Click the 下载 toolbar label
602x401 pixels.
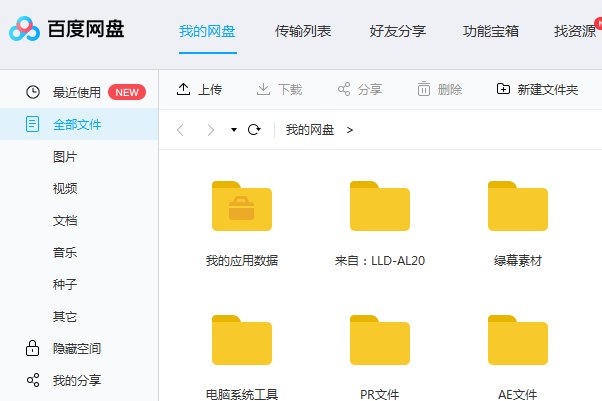click(x=290, y=89)
